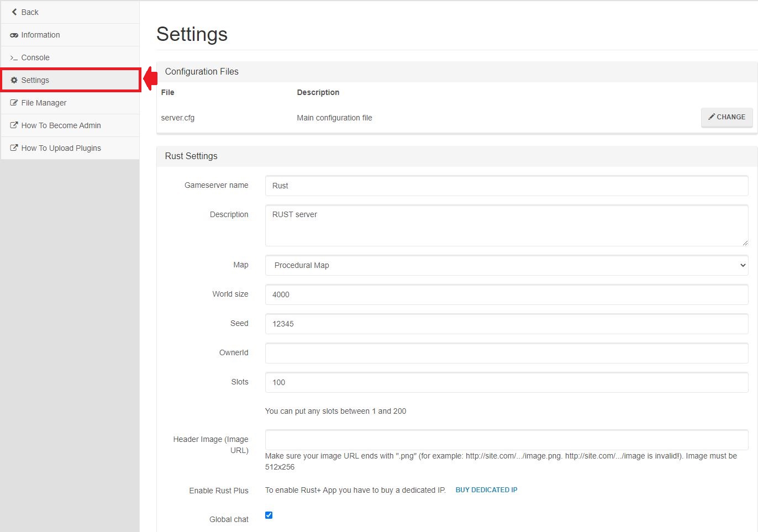Click the Global chat label

click(229, 519)
